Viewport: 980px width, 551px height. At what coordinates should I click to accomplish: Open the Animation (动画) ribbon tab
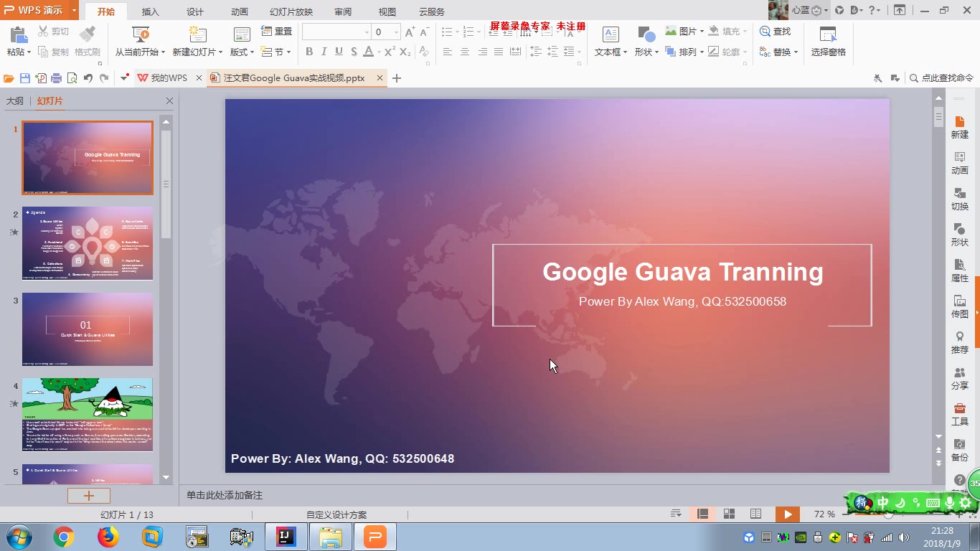click(240, 12)
